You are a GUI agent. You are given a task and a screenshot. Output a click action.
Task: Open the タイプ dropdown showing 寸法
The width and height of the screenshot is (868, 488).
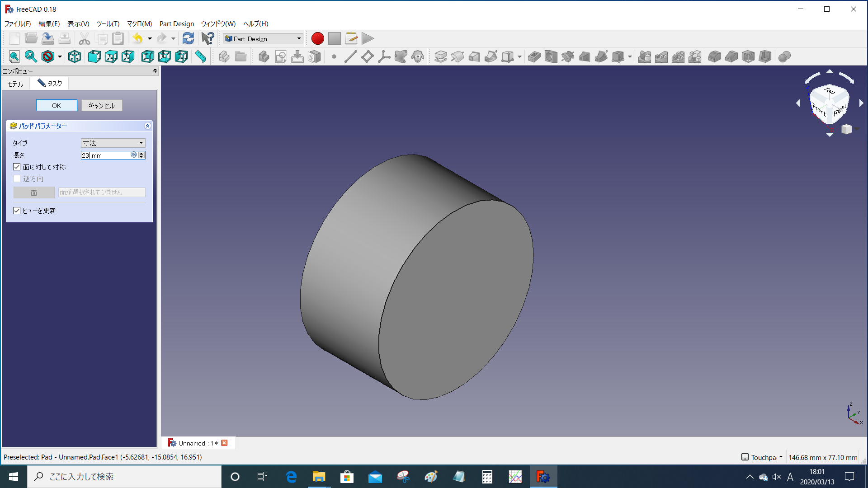[113, 143]
